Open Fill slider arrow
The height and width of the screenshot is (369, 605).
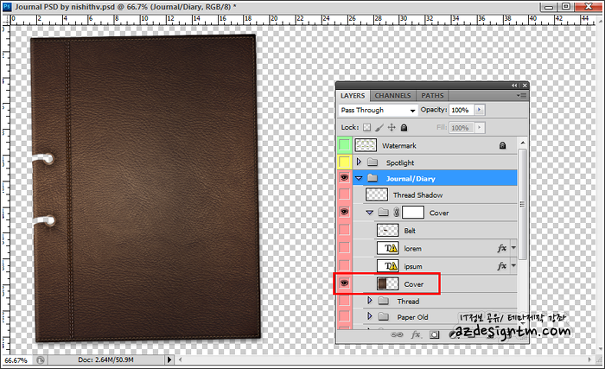[x=479, y=127]
